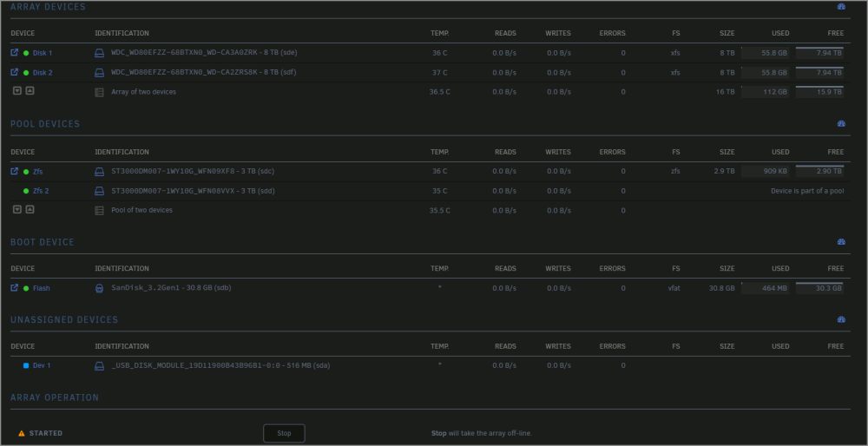Viewport: 868px width, 446px height.
Task: Click Zfs free space bar 2.90 TB
Action: coord(820,171)
